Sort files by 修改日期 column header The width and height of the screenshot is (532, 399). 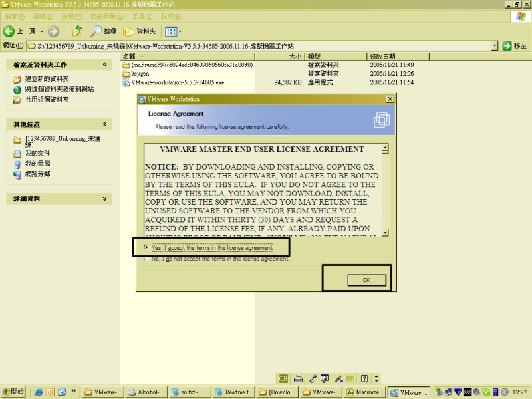[398, 56]
